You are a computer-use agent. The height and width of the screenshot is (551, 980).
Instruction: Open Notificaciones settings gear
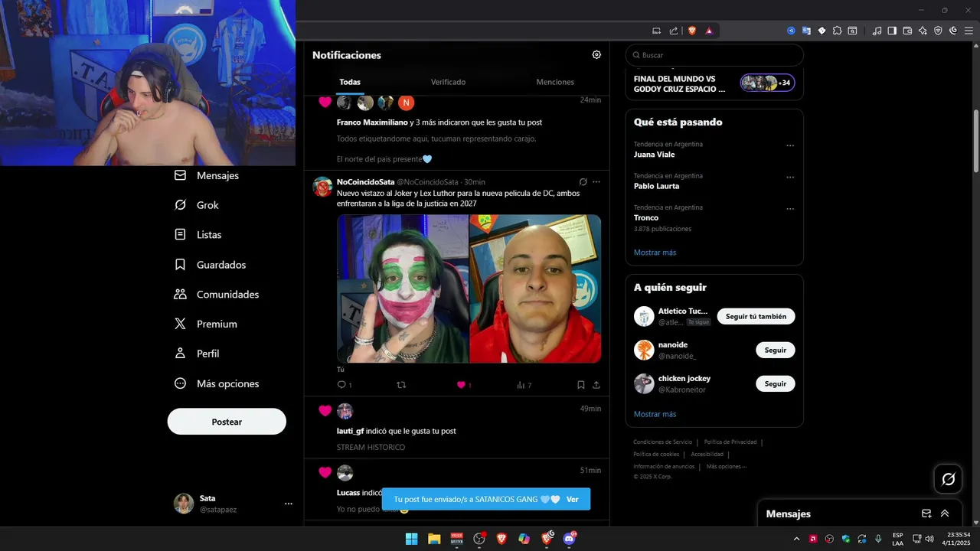pyautogui.click(x=596, y=55)
